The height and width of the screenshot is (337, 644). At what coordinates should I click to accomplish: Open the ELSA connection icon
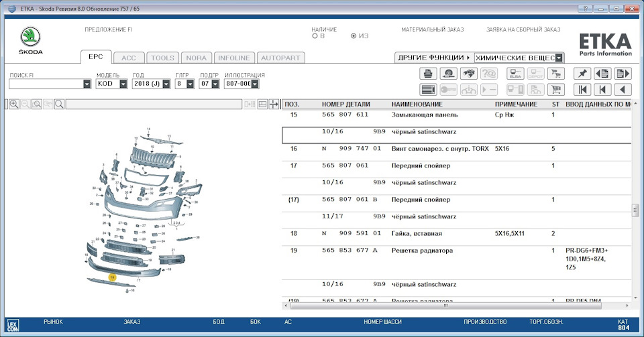coord(515,74)
